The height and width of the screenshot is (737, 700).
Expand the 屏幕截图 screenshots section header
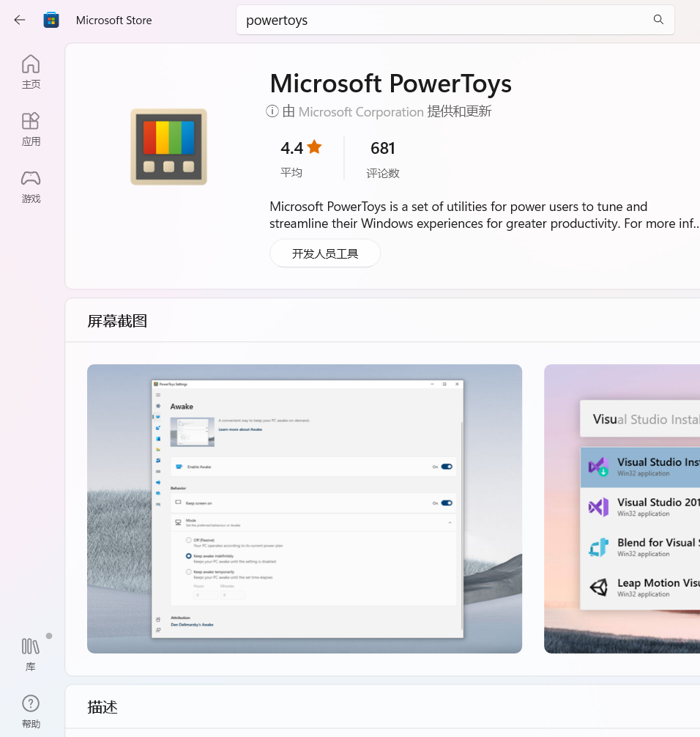pyautogui.click(x=117, y=321)
